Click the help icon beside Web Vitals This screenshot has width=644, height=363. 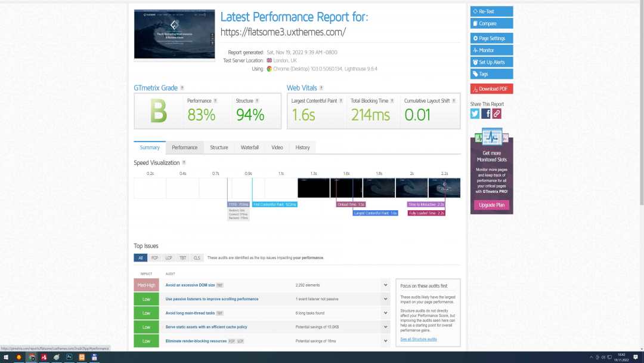click(x=321, y=88)
